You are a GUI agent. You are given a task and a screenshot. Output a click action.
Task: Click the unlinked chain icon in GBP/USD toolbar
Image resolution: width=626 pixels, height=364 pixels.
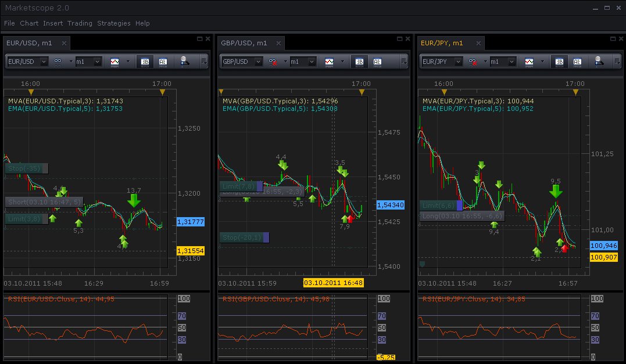coord(273,62)
